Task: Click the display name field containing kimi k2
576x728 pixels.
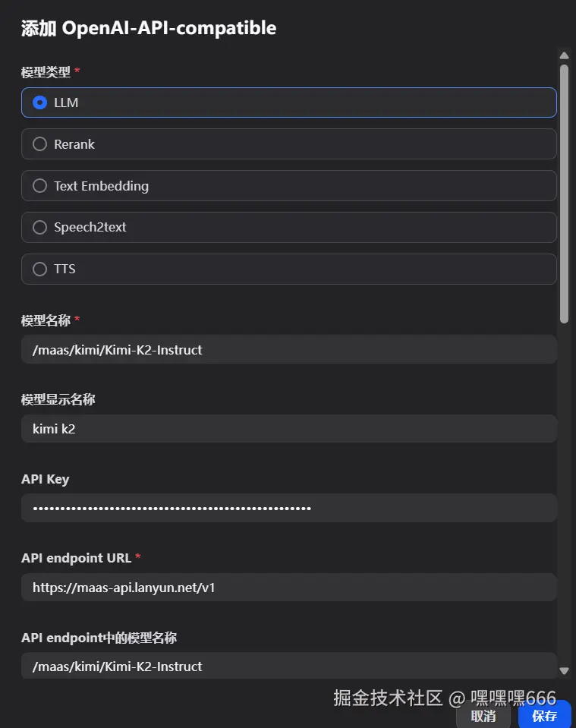Action: click(x=288, y=429)
